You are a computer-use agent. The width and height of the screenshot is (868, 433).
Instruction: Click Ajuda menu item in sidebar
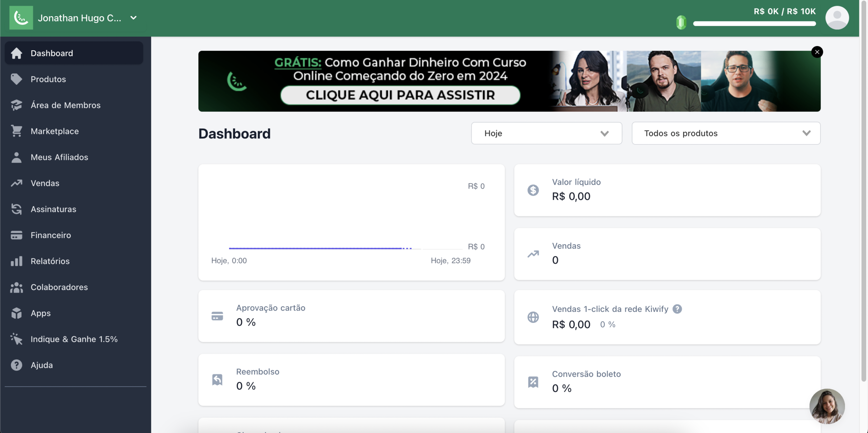click(41, 366)
